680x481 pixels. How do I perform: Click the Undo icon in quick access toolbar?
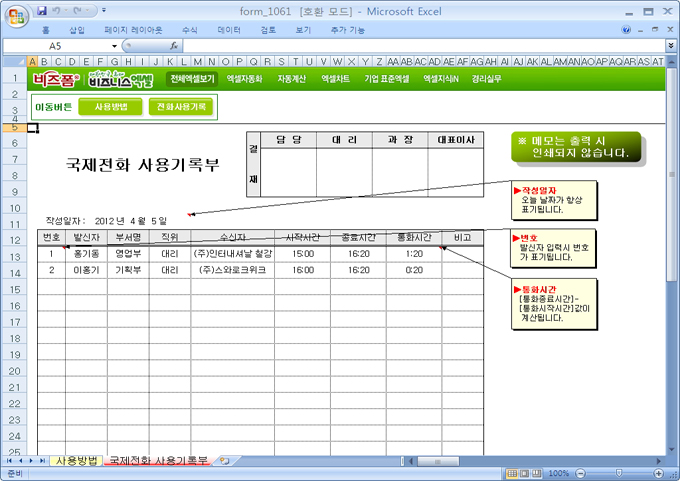[57, 10]
